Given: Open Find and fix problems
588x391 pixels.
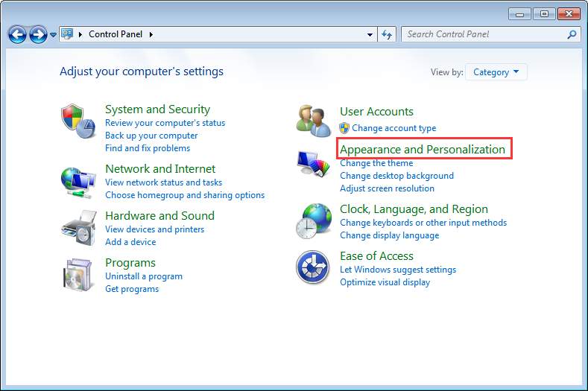Looking at the screenshot, I should tap(148, 148).
